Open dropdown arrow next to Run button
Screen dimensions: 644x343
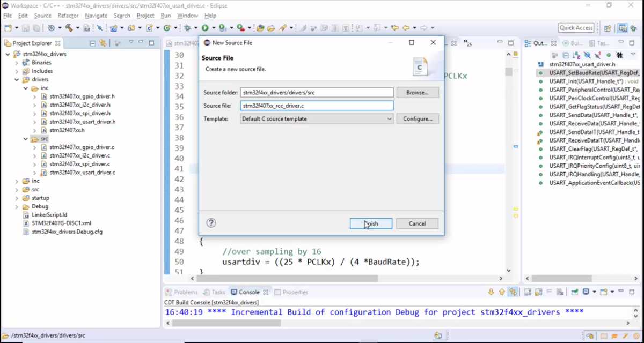(213, 28)
